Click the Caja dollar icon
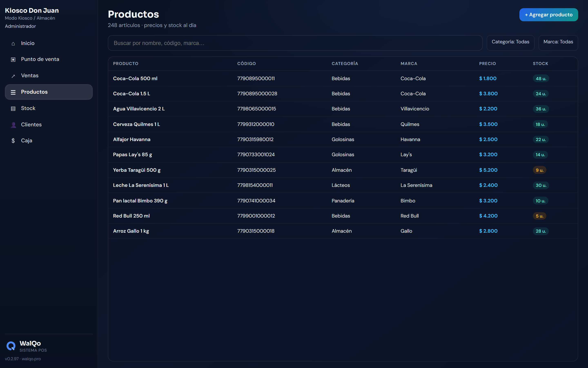 tap(13, 141)
